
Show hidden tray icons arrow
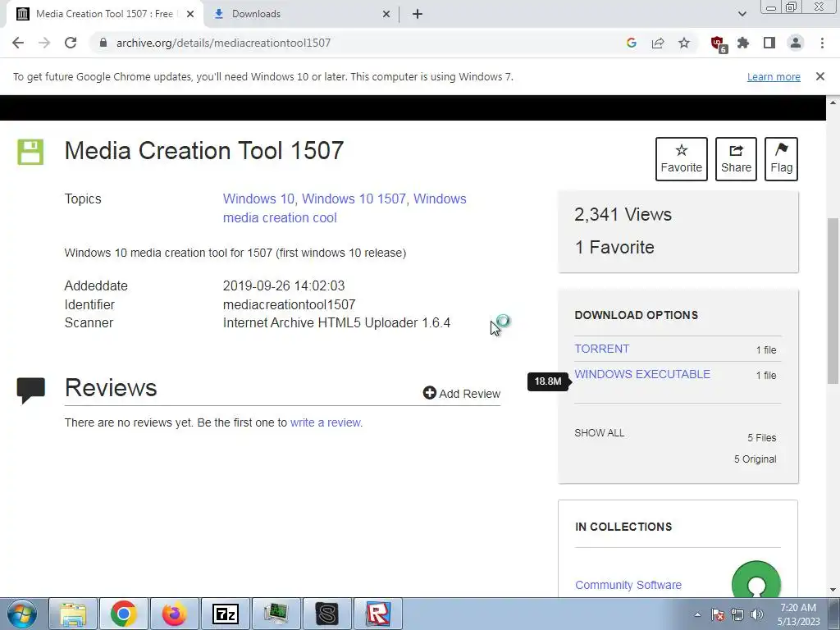[x=697, y=614]
